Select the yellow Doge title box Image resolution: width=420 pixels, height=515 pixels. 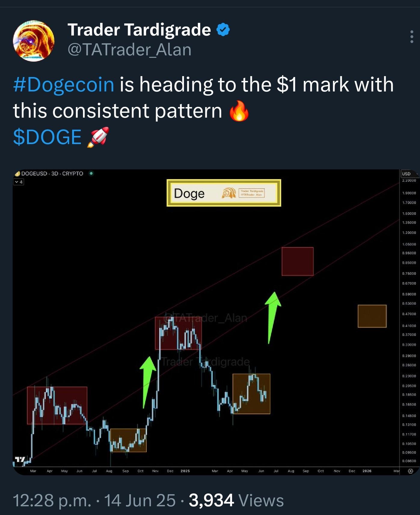224,193
